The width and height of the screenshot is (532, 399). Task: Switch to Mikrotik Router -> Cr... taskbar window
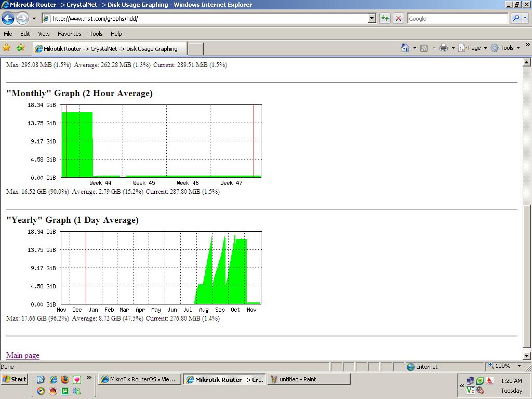click(224, 380)
